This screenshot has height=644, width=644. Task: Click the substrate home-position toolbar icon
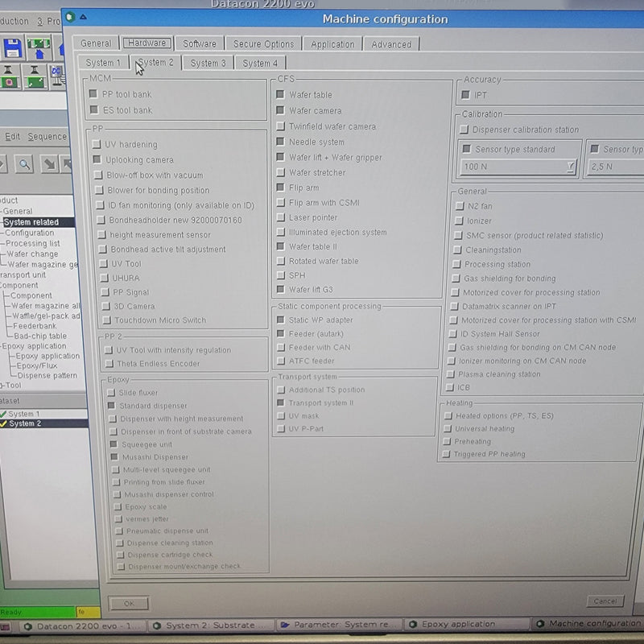39,48
